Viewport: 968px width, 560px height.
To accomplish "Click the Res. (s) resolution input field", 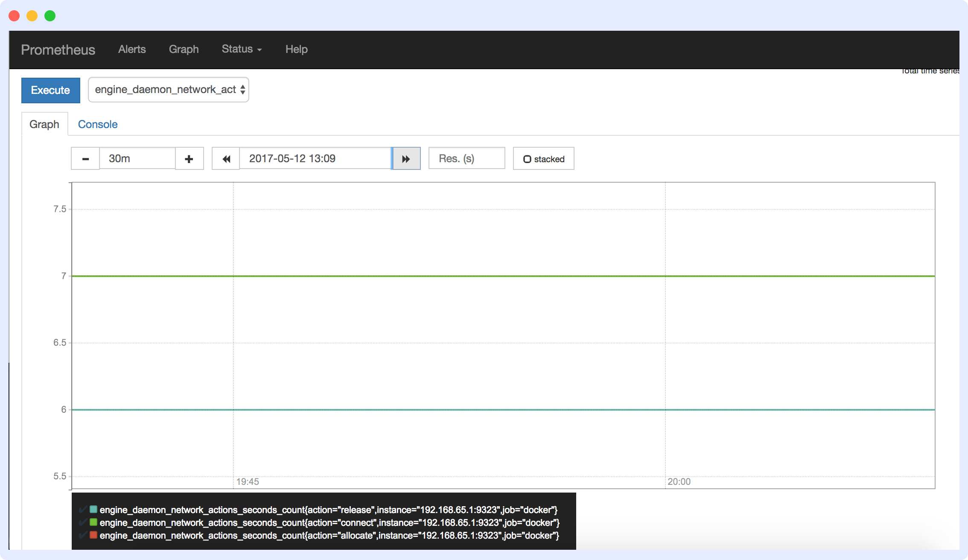I will pos(467,158).
